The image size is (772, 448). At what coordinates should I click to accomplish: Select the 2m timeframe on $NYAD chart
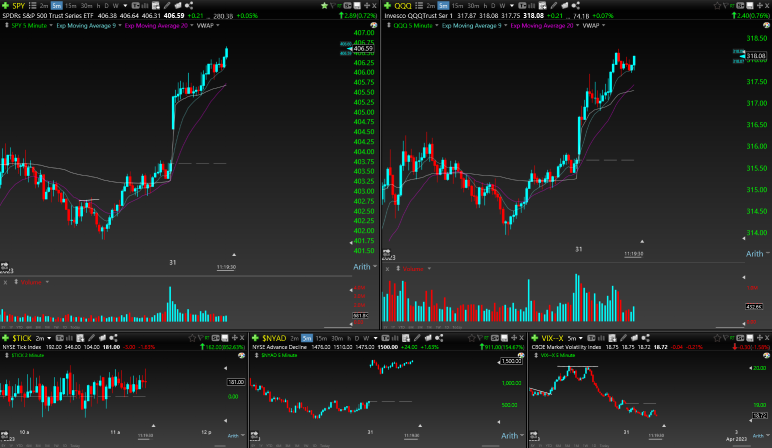[294, 338]
